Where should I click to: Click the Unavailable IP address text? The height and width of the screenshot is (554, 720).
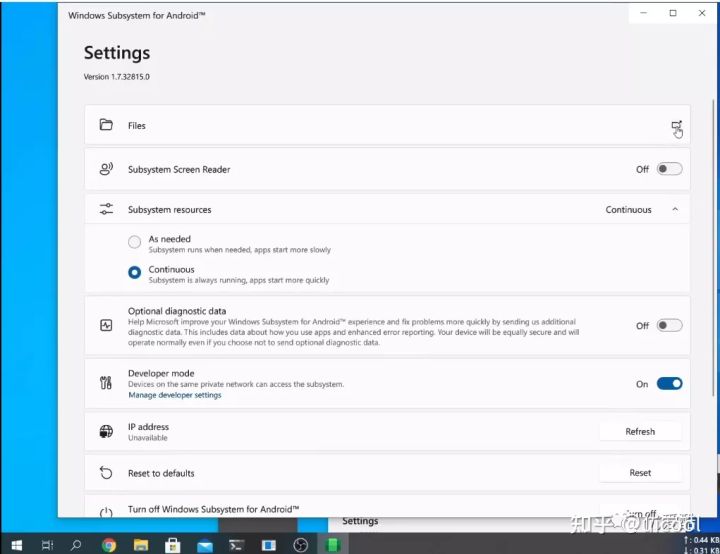[x=148, y=438]
